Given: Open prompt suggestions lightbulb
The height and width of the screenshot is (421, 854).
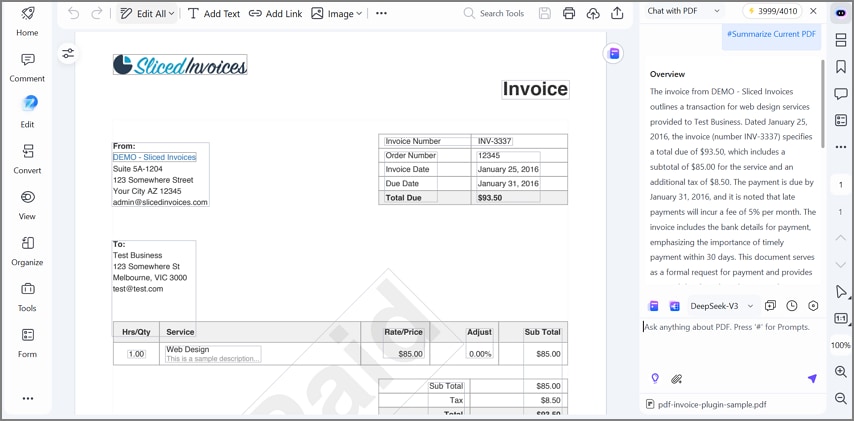Looking at the screenshot, I should pos(655,379).
